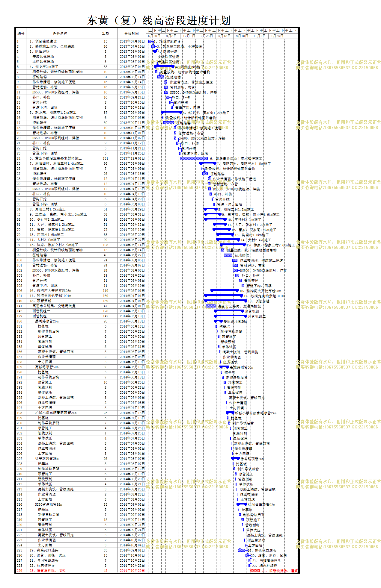The height and width of the screenshot is (588, 381).
Task: Click start date 2014年10月07日
Action: click(x=132, y=555)
